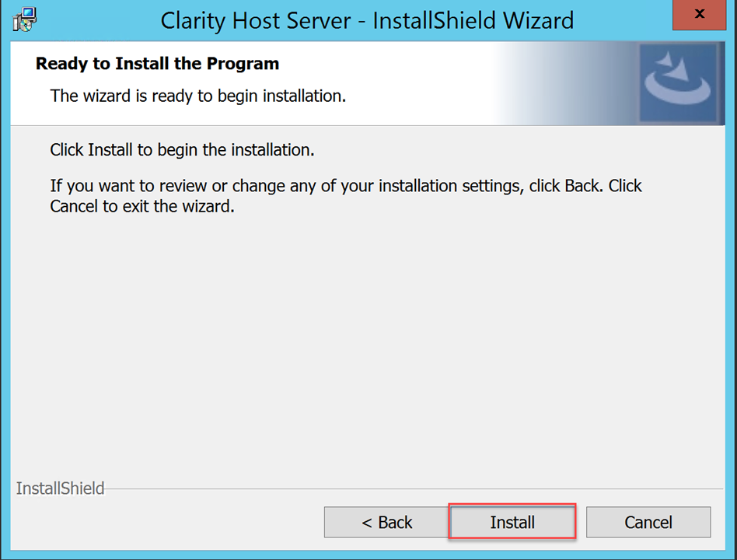
Task: Click the word 'Install' in the instruction sentence
Action: [x=110, y=149]
